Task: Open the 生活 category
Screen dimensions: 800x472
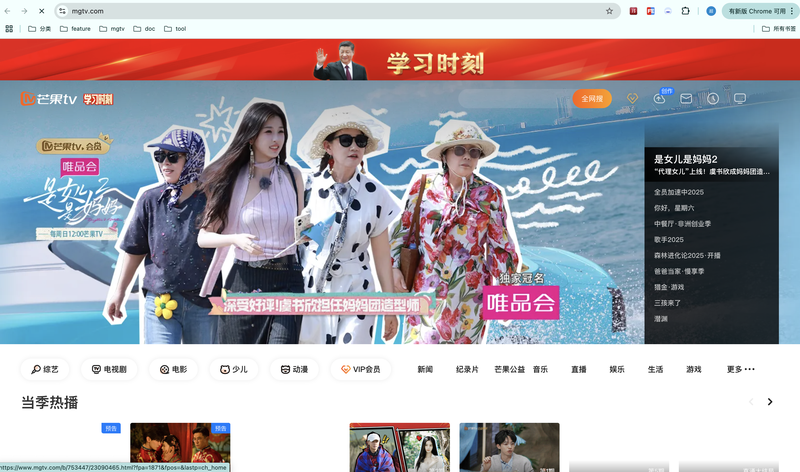Action: 655,369
